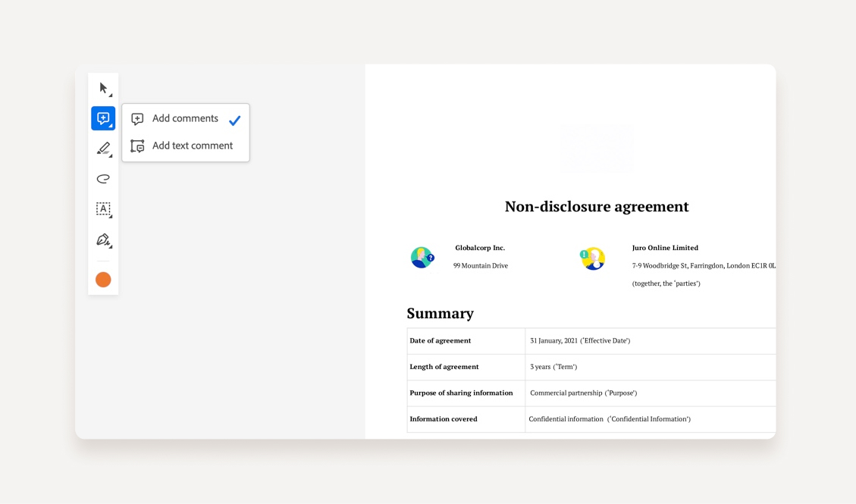
Task: Enable the comment tool in the sidebar
Action: pyautogui.click(x=103, y=118)
